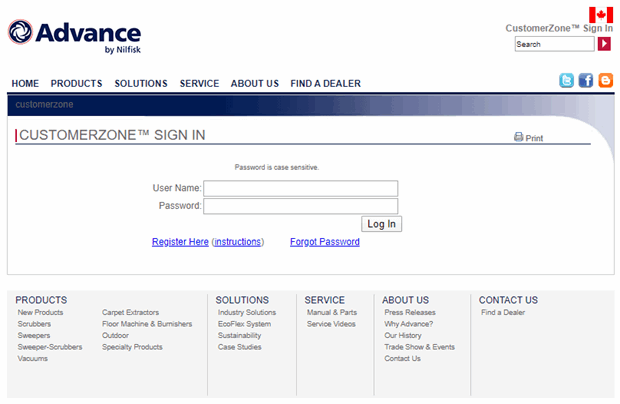Click the Print icon link

click(x=528, y=138)
